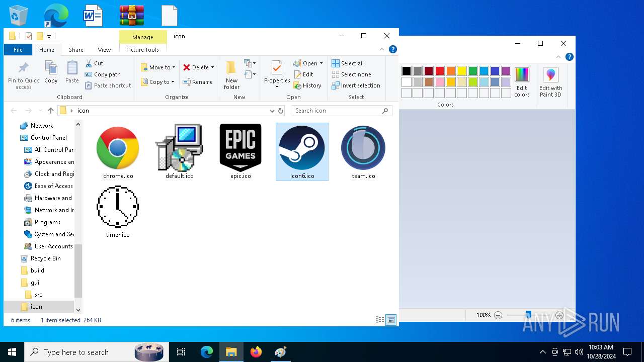Click Invert selection
The image size is (644, 362).
tap(356, 85)
